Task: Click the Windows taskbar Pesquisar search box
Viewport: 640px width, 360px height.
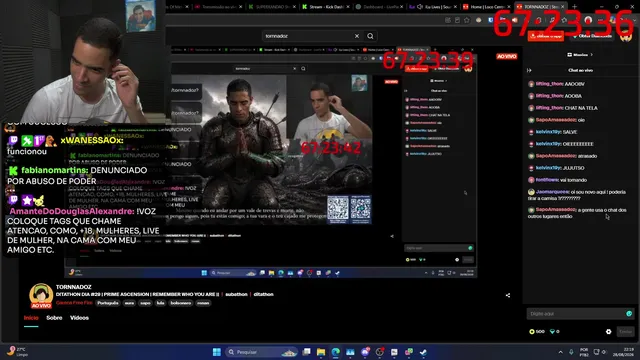Action: (x=263, y=352)
